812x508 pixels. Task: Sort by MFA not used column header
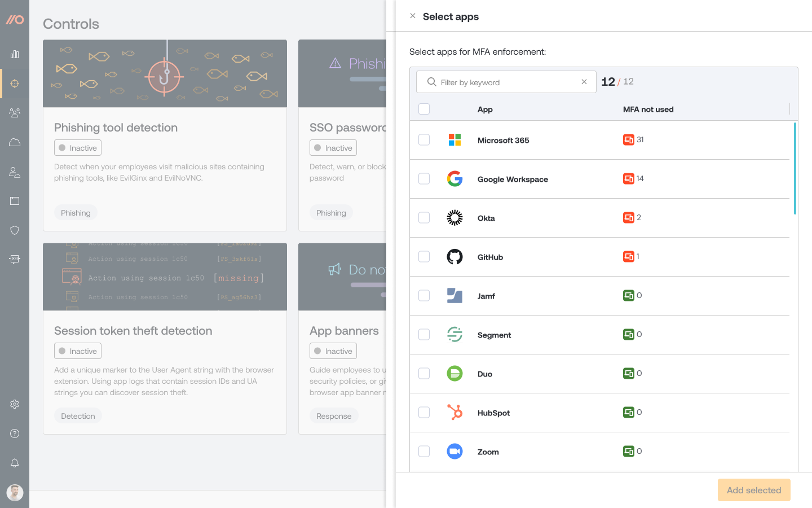point(648,110)
